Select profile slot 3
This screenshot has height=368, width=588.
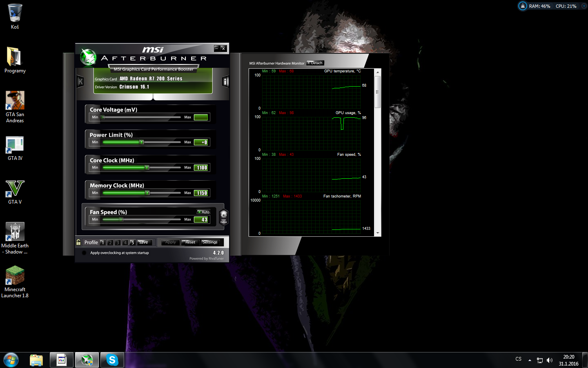tap(118, 242)
